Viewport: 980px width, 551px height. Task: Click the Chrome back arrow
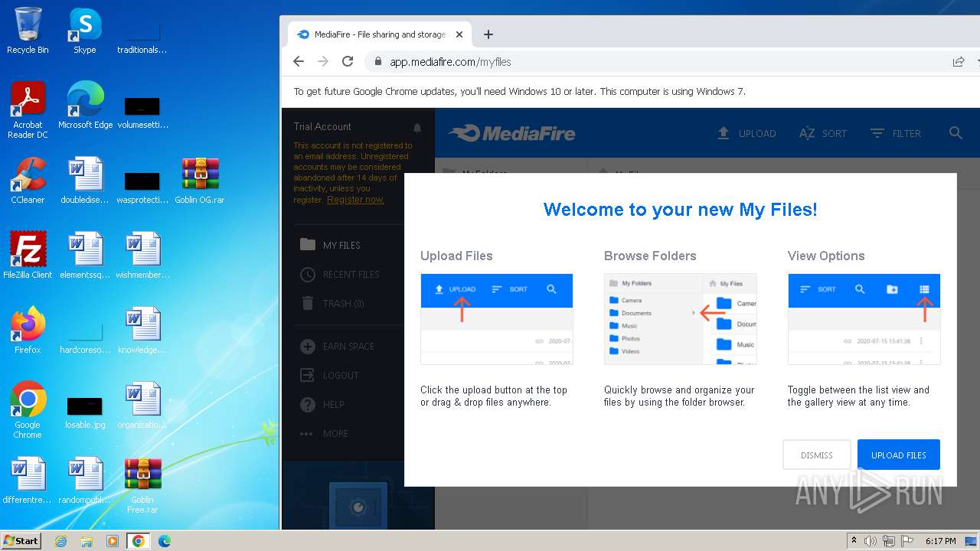point(299,61)
